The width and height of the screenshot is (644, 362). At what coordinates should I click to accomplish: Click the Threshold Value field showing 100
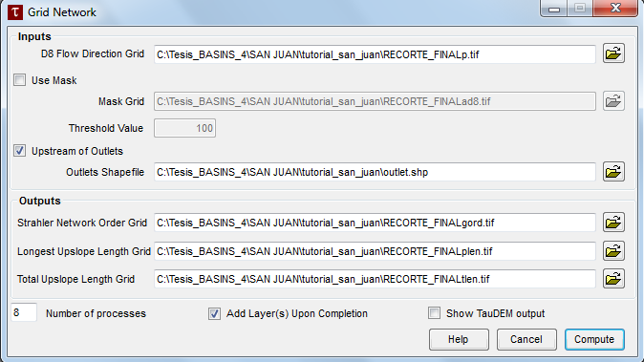point(184,128)
